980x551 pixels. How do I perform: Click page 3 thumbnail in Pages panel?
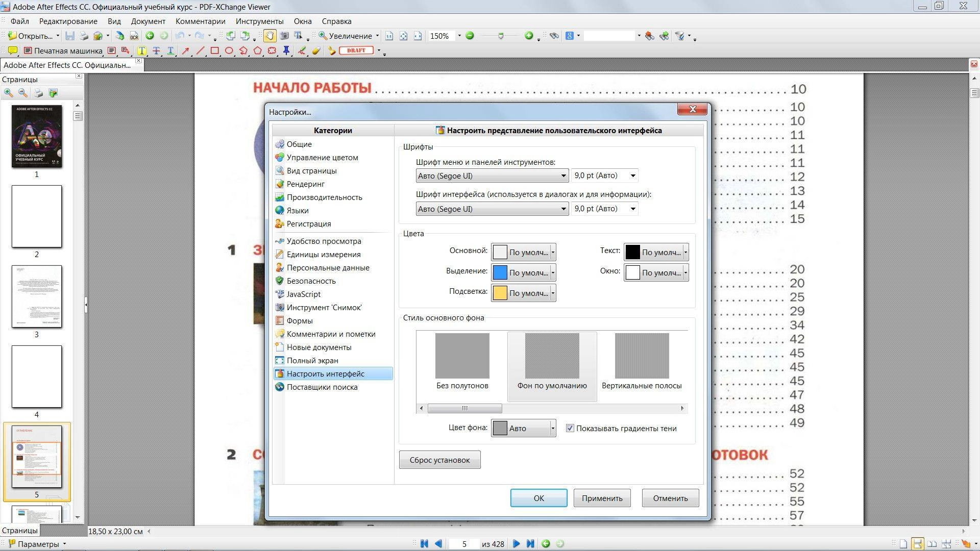click(37, 296)
